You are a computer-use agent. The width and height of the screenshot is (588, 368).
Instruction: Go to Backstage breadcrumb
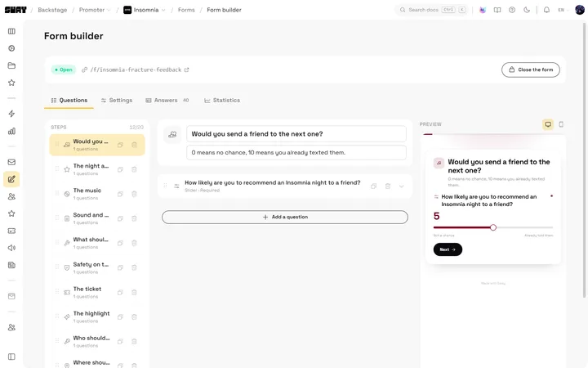pos(52,10)
